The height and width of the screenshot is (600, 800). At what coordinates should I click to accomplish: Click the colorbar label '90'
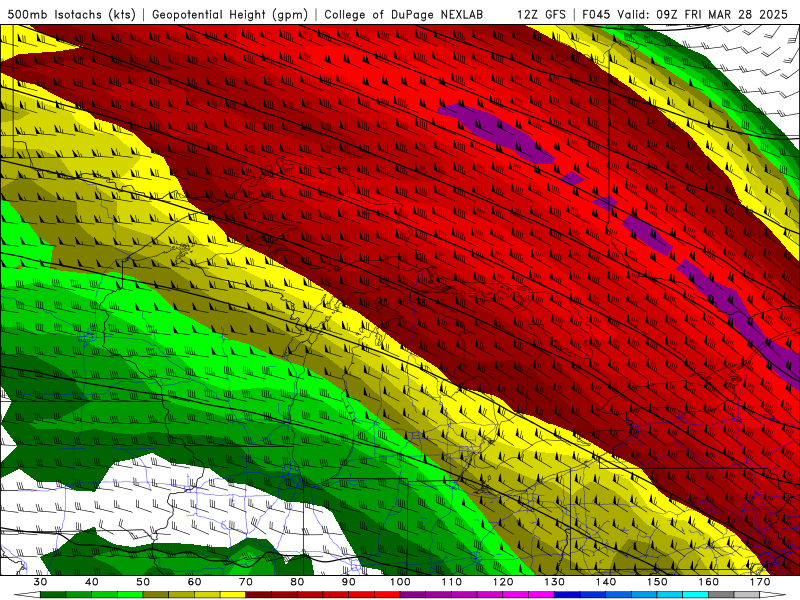(x=349, y=582)
